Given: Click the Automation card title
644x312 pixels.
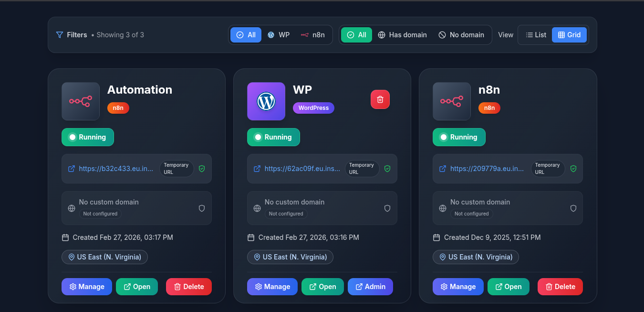Looking at the screenshot, I should tap(140, 90).
